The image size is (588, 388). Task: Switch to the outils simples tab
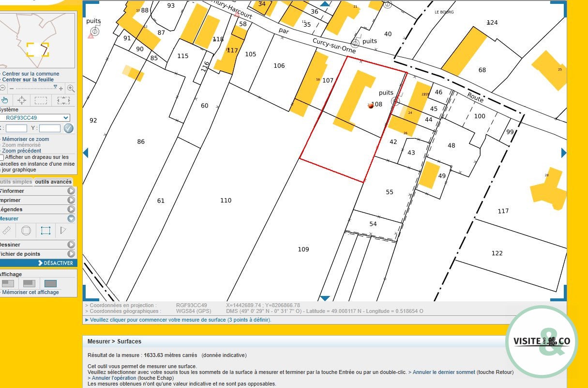tap(15, 182)
